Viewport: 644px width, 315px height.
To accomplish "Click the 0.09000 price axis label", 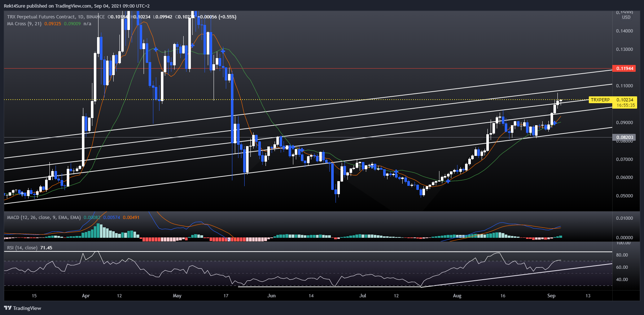I will pyautogui.click(x=625, y=123).
